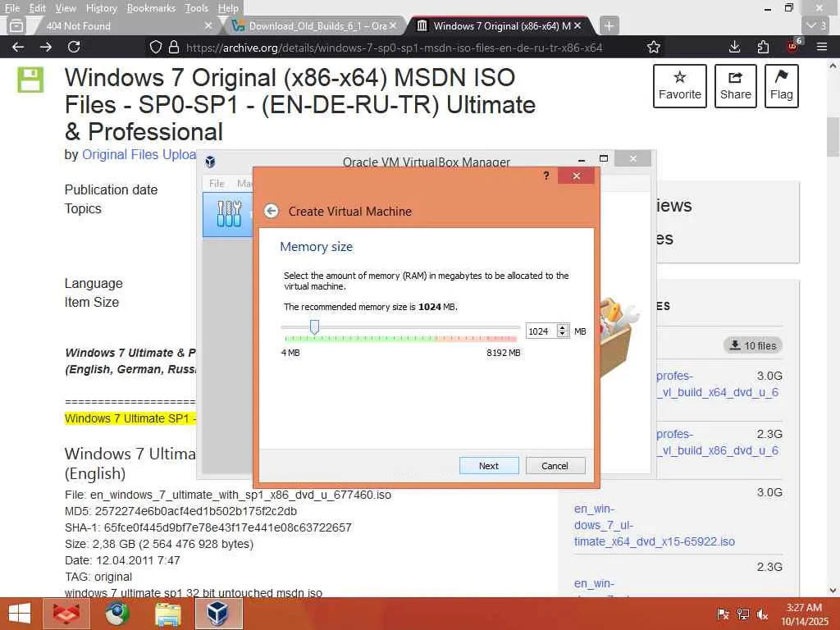The height and width of the screenshot is (630, 840).
Task: Open the professional vl_build_x86_dvd iso link
Action: tap(717, 442)
